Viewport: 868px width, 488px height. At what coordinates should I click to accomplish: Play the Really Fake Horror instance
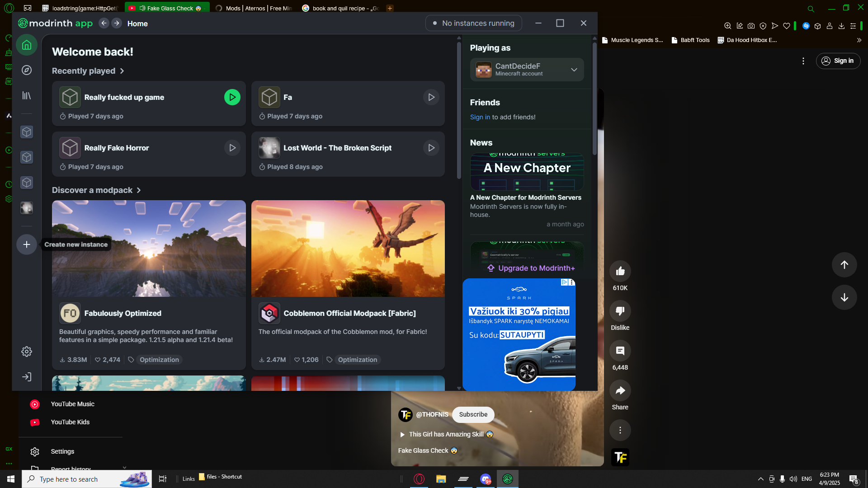232,148
